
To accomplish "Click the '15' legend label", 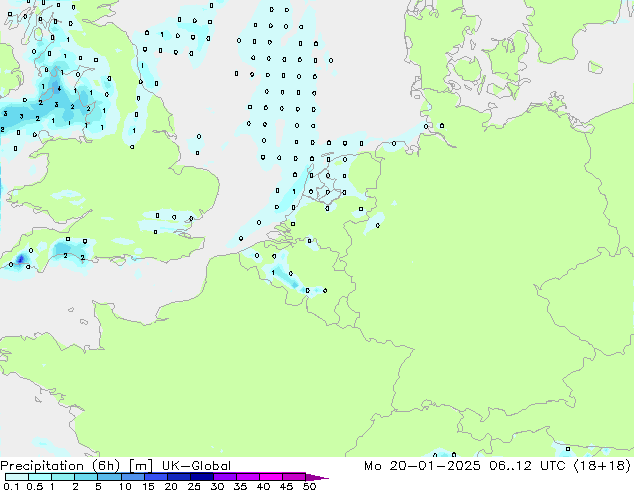I will (x=148, y=486).
